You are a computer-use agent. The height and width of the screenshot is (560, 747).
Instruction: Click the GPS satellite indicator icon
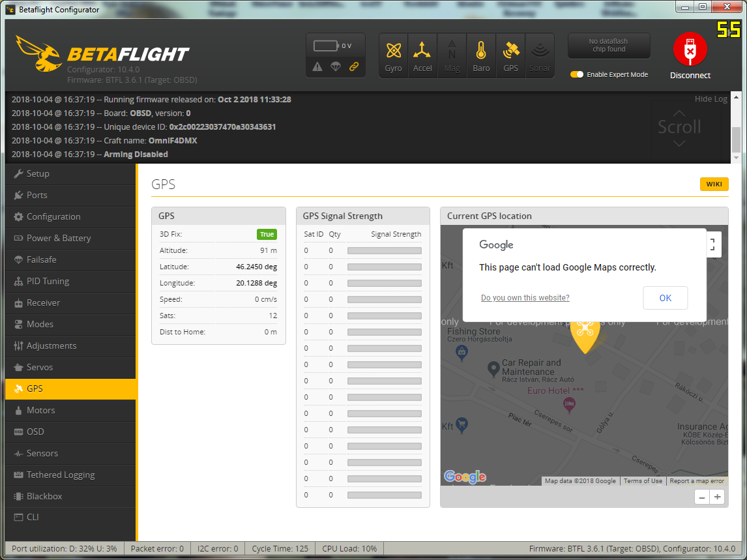tap(510, 55)
